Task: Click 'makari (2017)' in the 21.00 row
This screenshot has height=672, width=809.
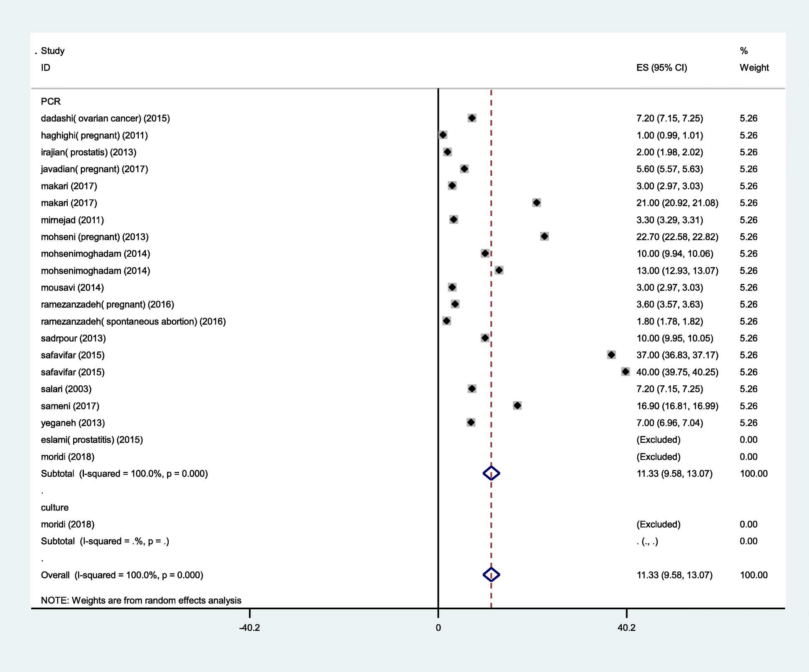Action: 69,203
